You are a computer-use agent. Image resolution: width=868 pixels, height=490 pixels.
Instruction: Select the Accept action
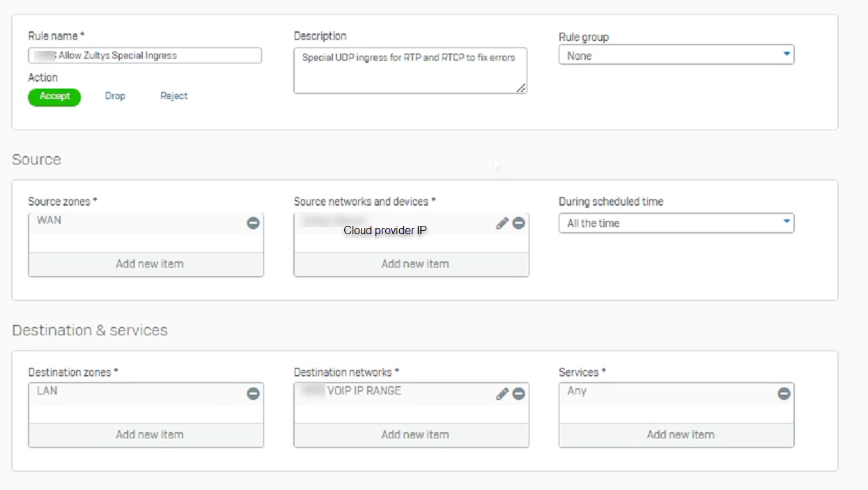coord(54,97)
